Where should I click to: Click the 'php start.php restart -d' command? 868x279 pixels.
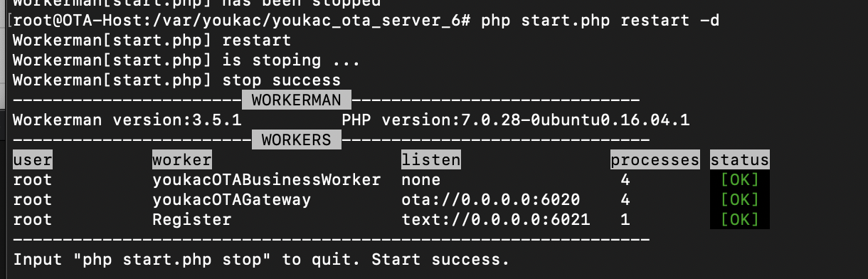600,21
